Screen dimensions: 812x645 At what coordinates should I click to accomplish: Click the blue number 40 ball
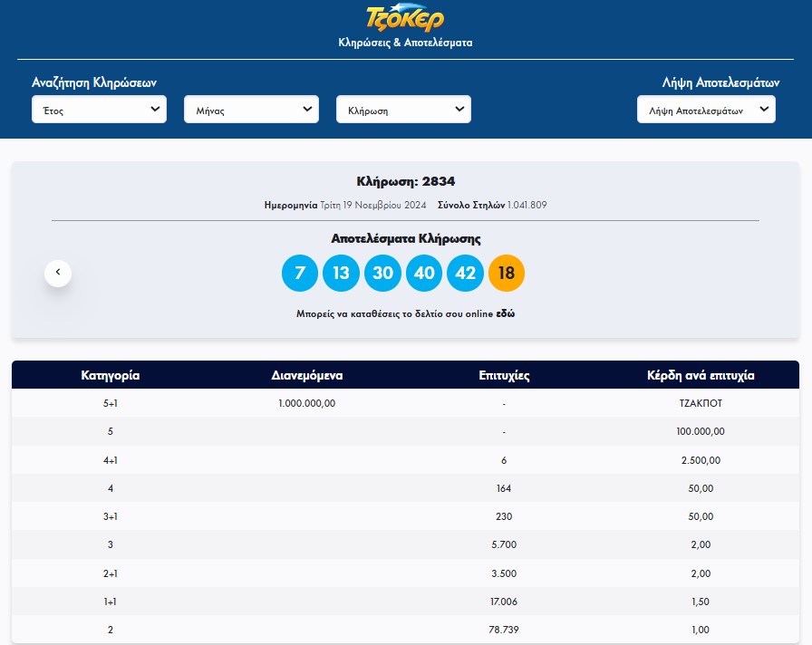point(424,274)
